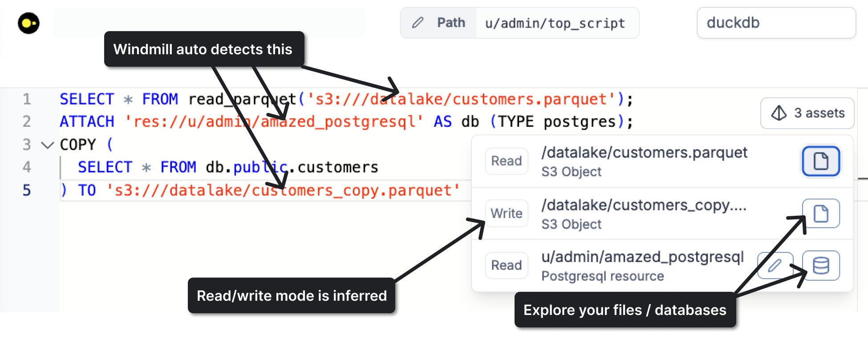Open the duckdb language selector
The height and width of the screenshot is (347, 868).
776,23
